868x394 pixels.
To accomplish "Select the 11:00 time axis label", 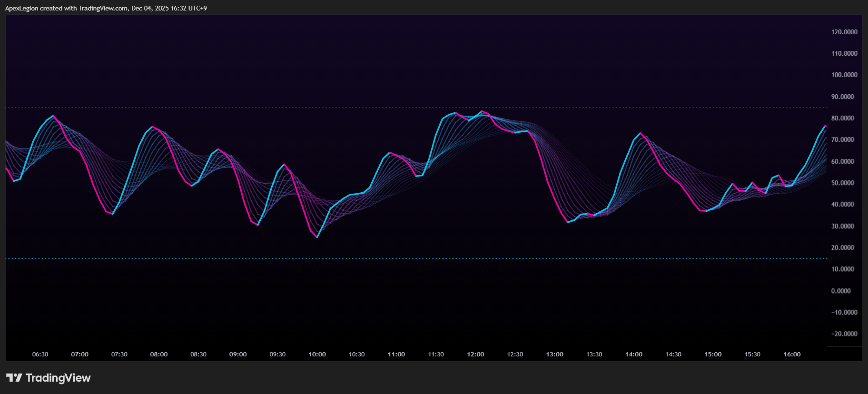I will pos(396,354).
